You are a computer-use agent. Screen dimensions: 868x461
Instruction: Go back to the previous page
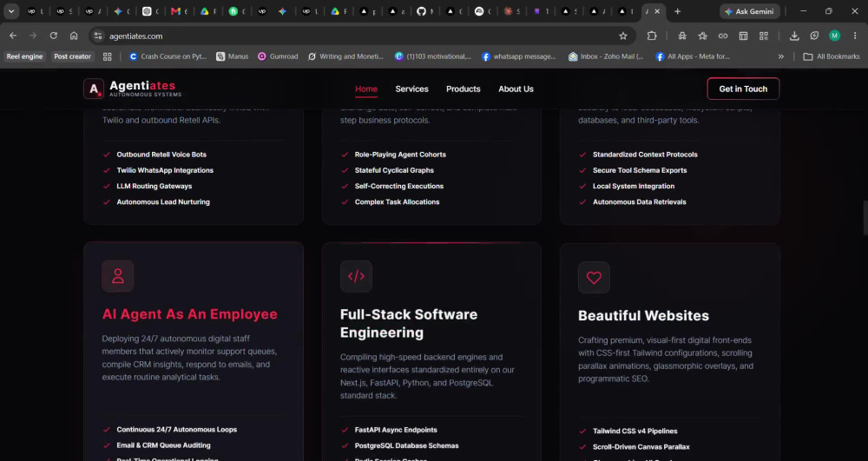point(13,36)
